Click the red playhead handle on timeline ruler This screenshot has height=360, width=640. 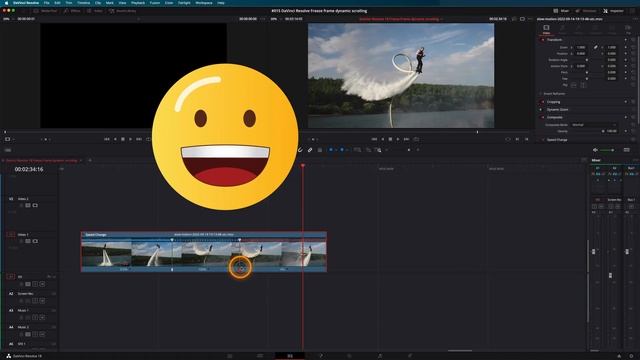click(x=302, y=166)
